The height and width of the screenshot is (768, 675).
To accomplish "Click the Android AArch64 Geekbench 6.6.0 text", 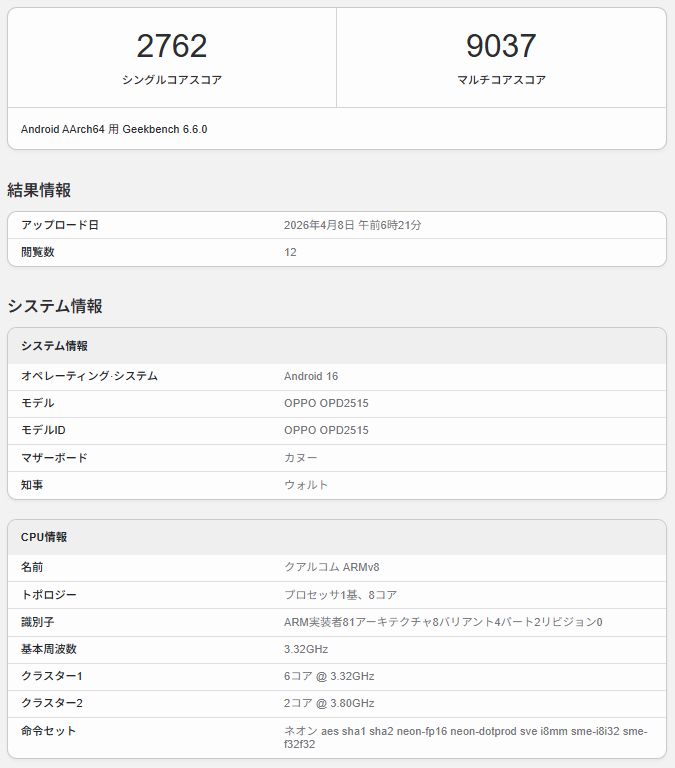I will pos(114,129).
